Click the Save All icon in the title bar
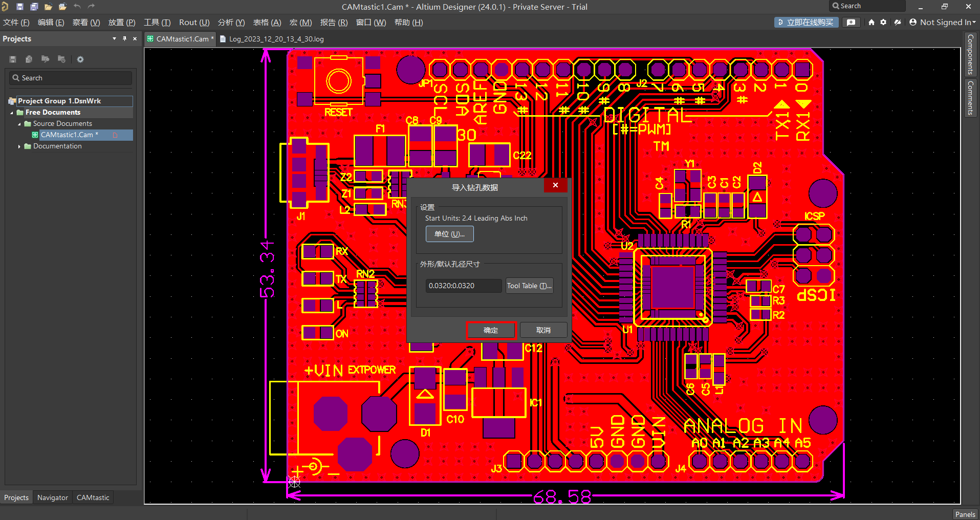The height and width of the screenshot is (520, 980). [x=34, y=7]
